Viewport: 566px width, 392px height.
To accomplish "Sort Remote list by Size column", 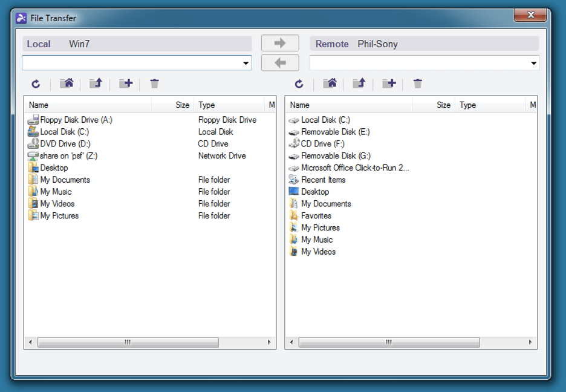I will 433,105.
